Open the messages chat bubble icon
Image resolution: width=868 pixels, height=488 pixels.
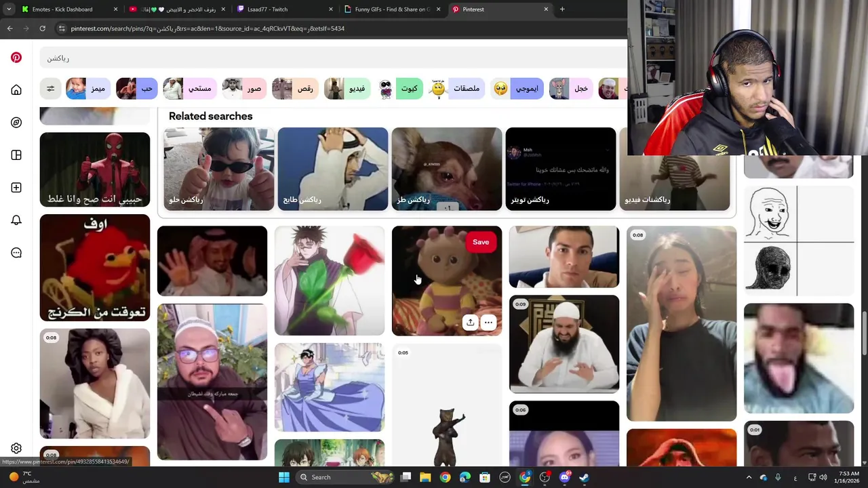click(16, 253)
